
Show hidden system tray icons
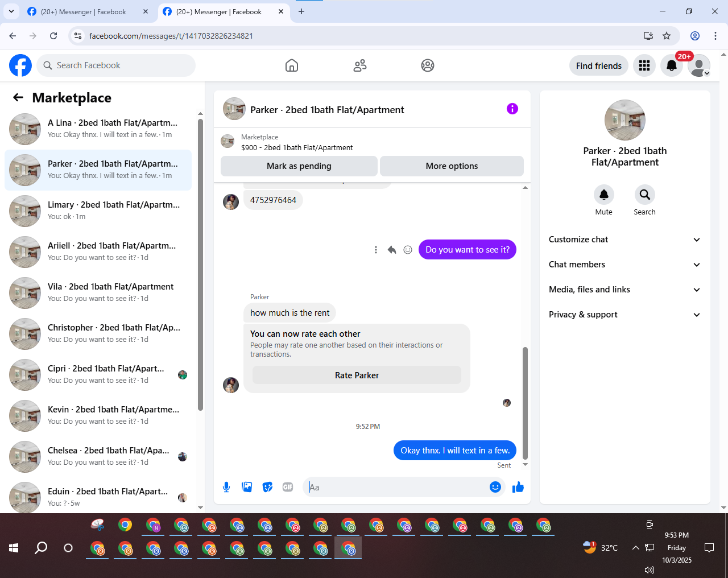click(635, 548)
